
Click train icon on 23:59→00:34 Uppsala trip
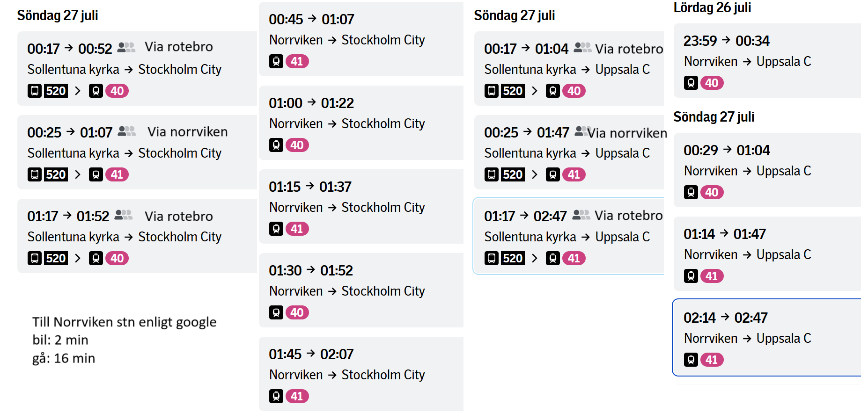[691, 83]
